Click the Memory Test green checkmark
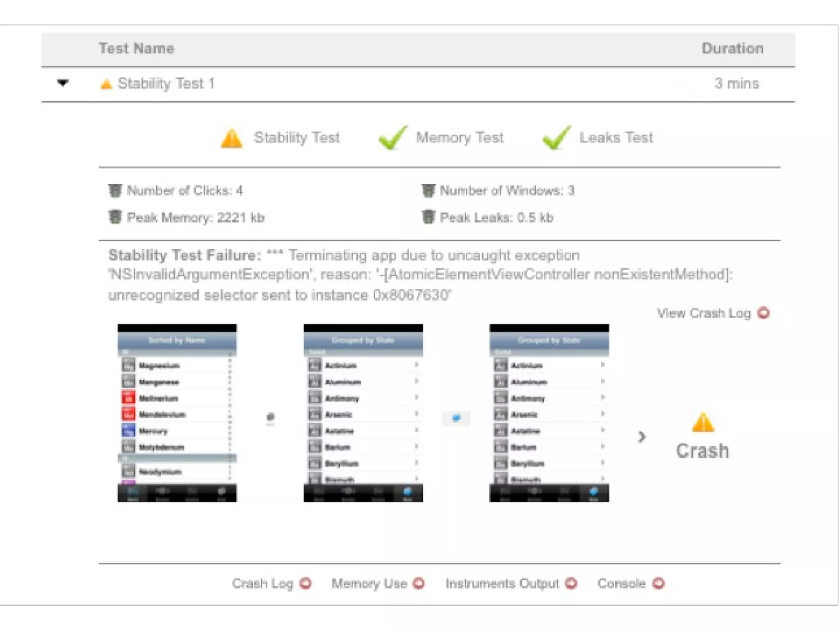This screenshot has width=840, height=630. click(x=393, y=138)
